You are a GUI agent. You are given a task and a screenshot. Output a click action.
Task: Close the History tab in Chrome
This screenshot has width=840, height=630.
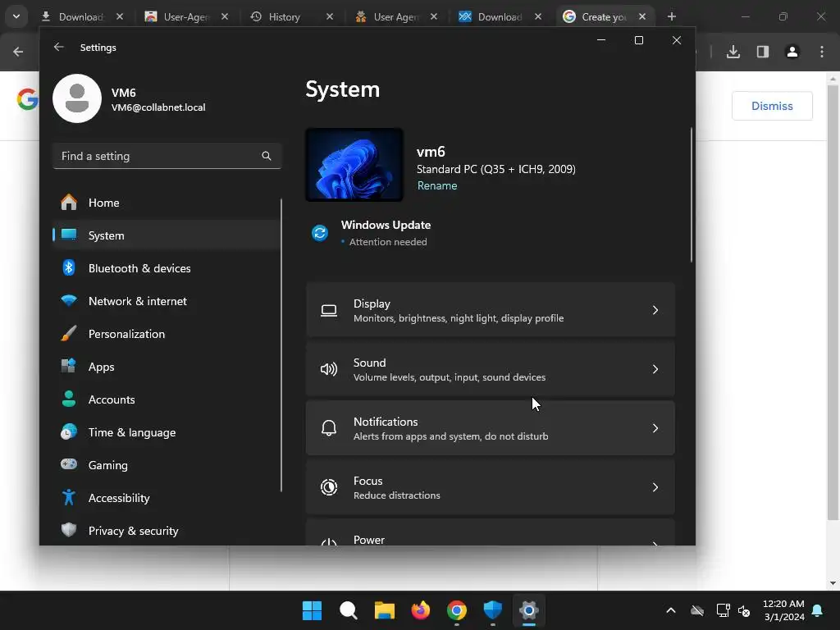point(330,17)
